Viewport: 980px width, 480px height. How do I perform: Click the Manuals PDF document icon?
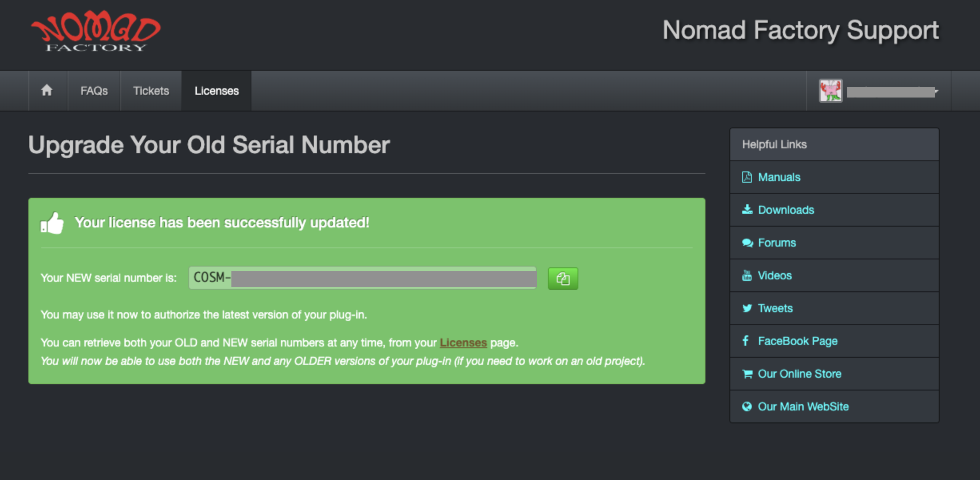pyautogui.click(x=747, y=177)
